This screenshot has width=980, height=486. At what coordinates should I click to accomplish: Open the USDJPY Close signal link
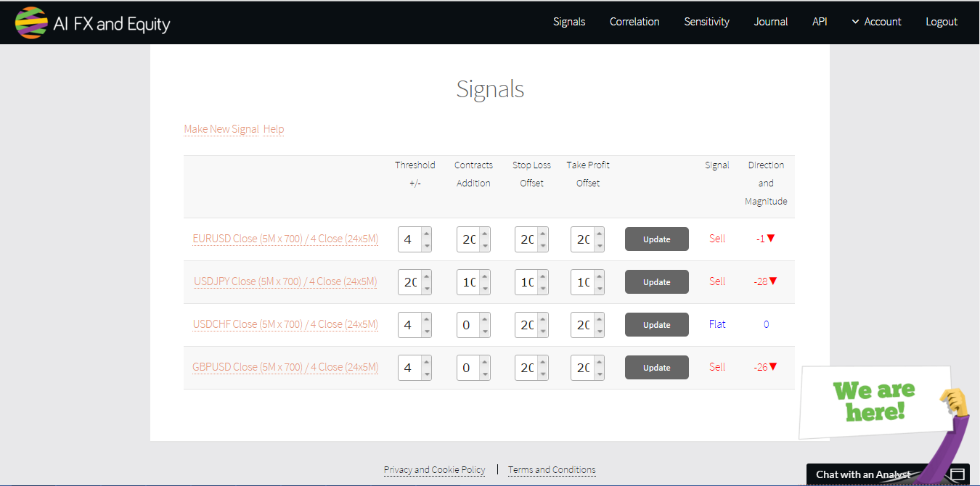click(285, 281)
